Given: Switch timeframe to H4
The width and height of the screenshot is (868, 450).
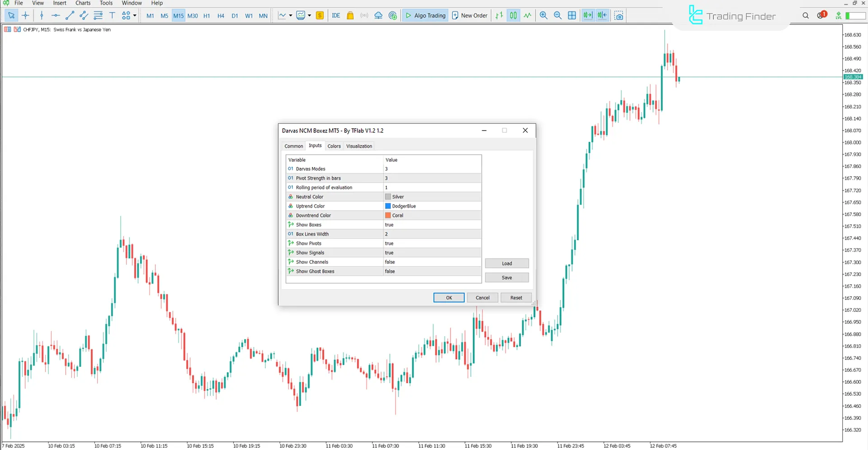Looking at the screenshot, I should pyautogui.click(x=221, y=15).
